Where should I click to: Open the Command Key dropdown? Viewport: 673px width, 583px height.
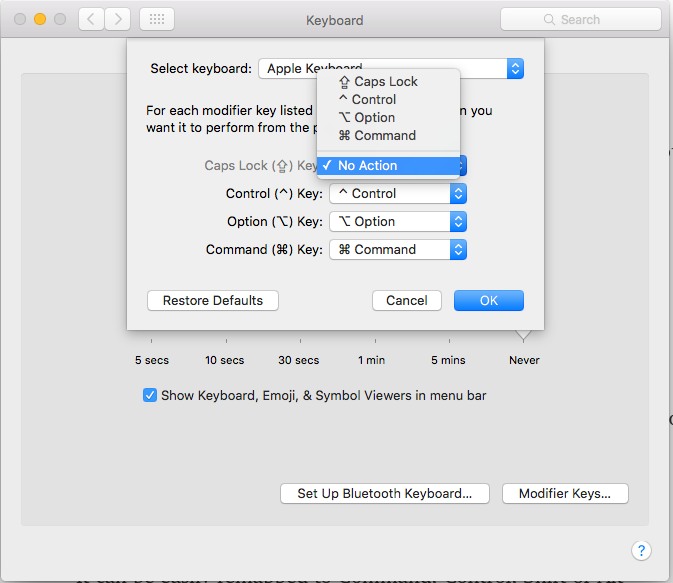pyautogui.click(x=398, y=249)
